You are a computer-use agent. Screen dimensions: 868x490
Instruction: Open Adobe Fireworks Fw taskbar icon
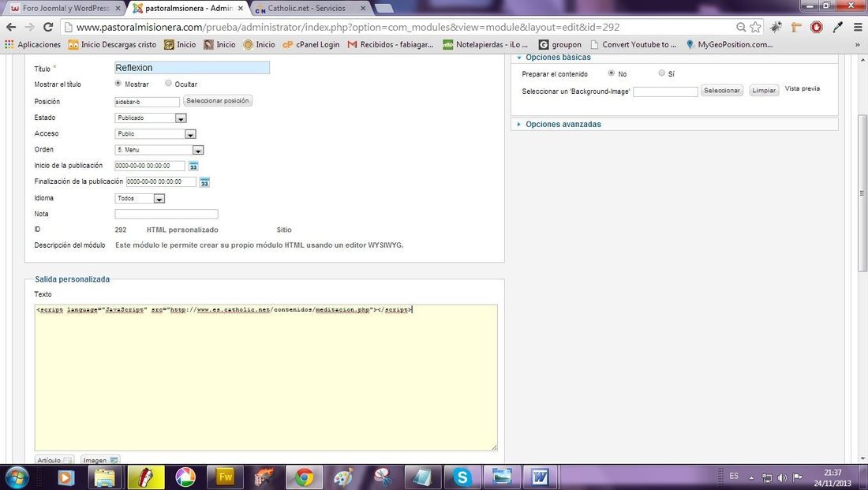click(226, 477)
